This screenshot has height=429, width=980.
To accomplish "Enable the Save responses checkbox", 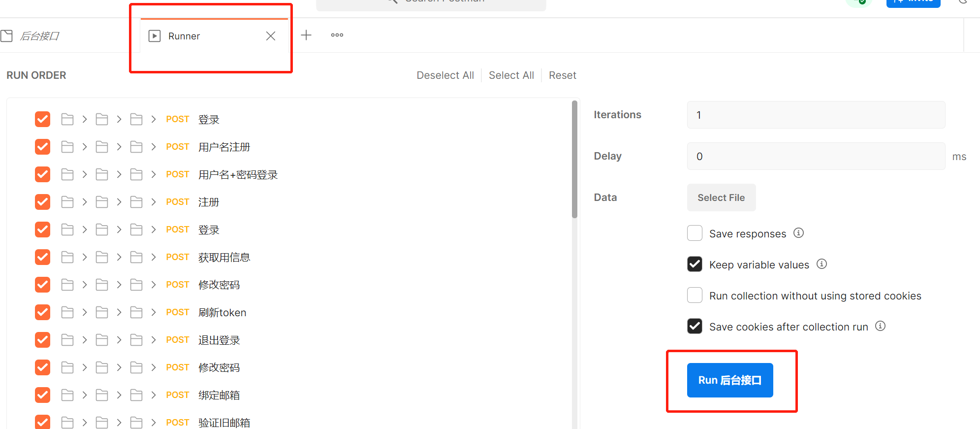I will (x=695, y=233).
